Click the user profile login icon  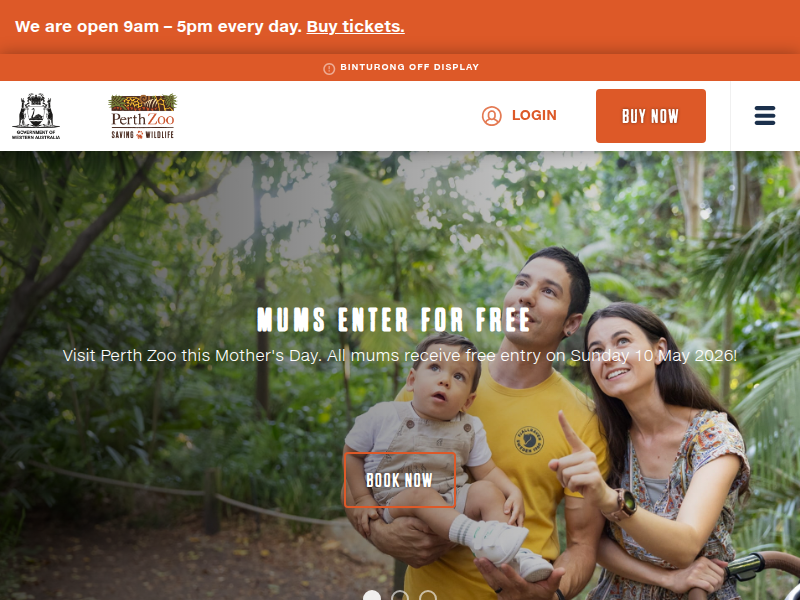point(491,116)
